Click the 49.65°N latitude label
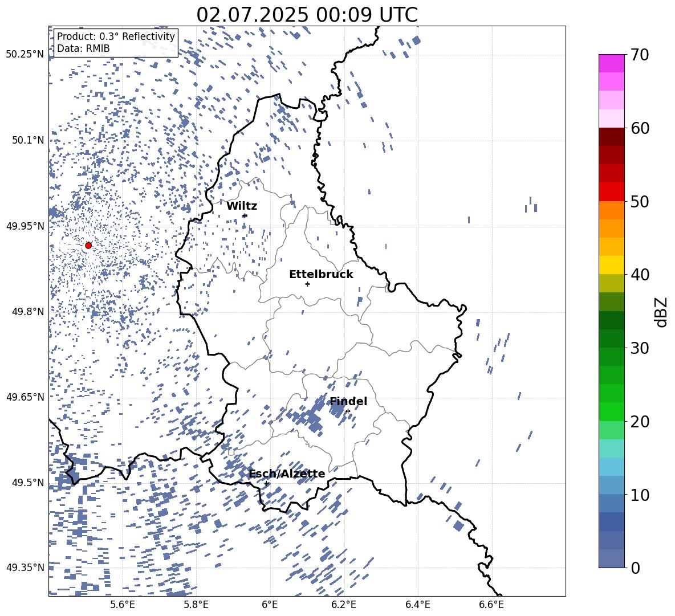Screen dimensions: 675x616 coord(25,397)
